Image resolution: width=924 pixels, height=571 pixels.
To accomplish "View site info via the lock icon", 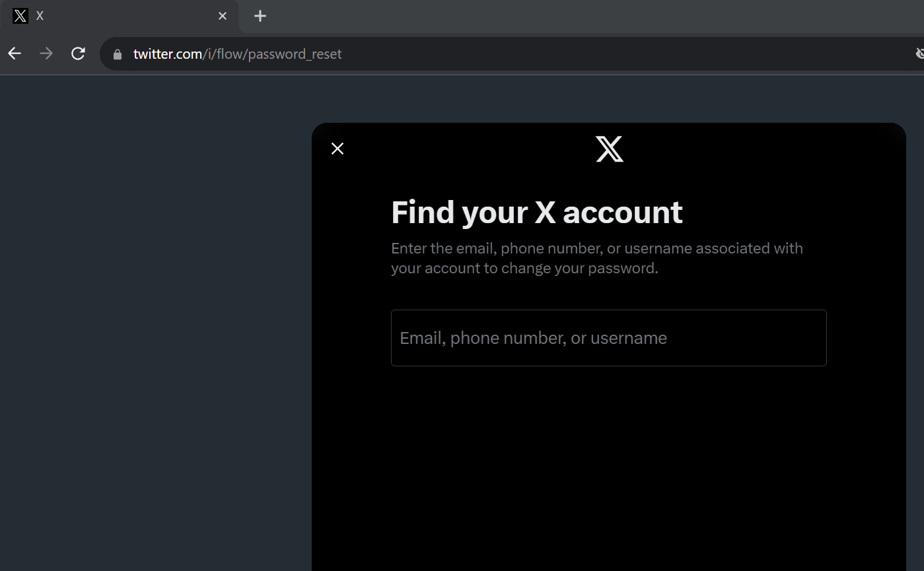I will pyautogui.click(x=118, y=54).
